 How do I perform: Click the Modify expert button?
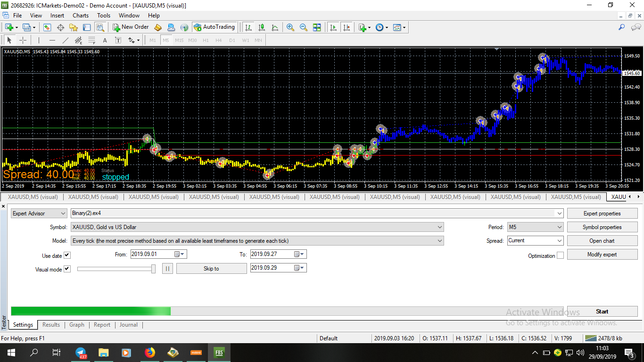(x=602, y=255)
